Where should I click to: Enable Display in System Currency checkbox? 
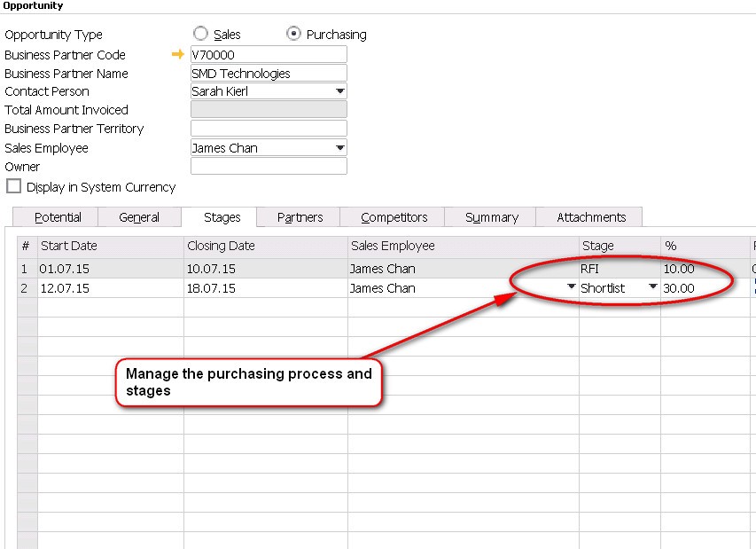13,187
